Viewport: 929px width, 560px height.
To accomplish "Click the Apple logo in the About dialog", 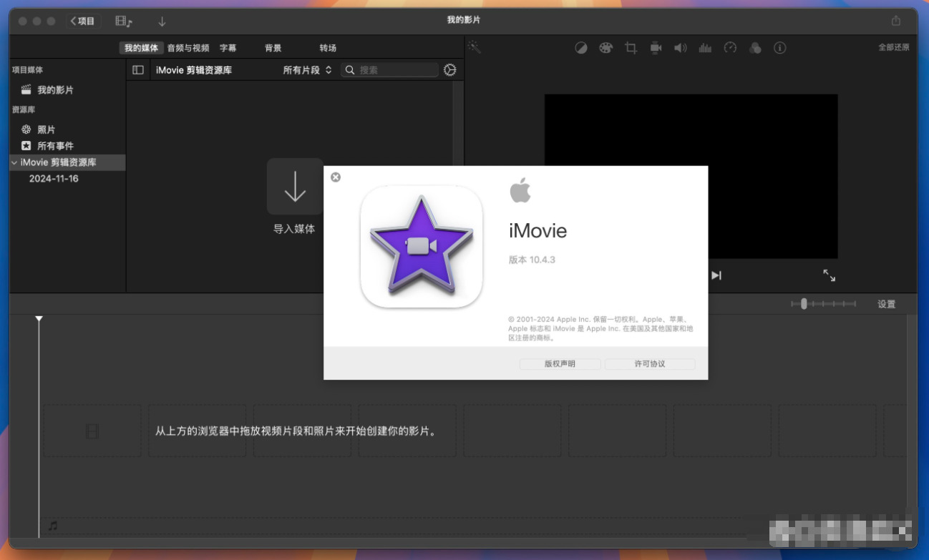I will pos(520,191).
